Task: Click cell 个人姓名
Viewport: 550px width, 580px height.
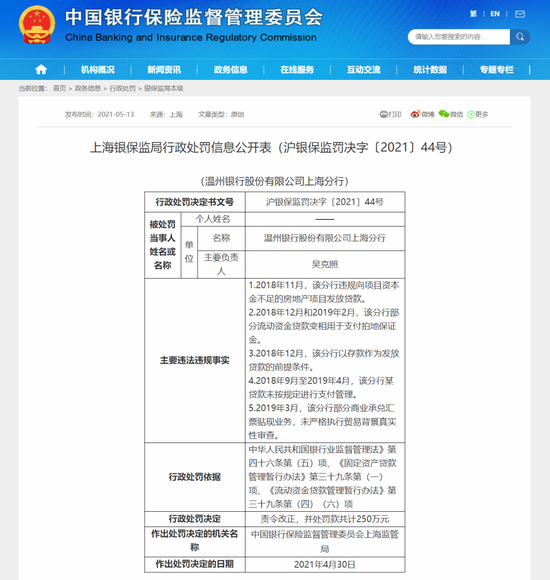Action: click(x=213, y=219)
